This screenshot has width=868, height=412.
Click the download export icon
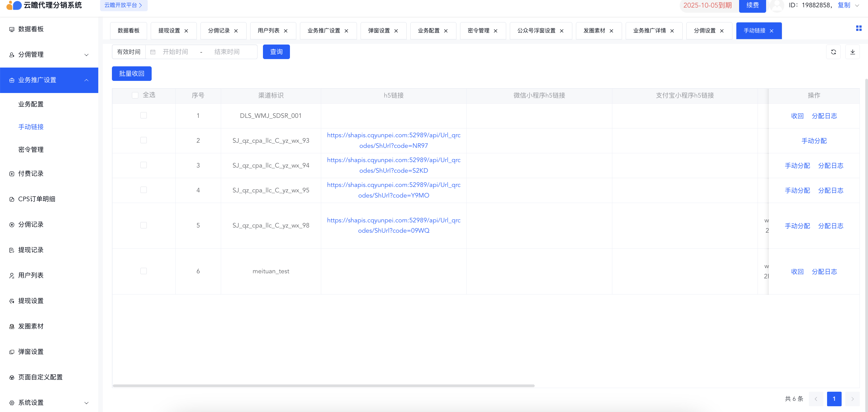(x=852, y=52)
